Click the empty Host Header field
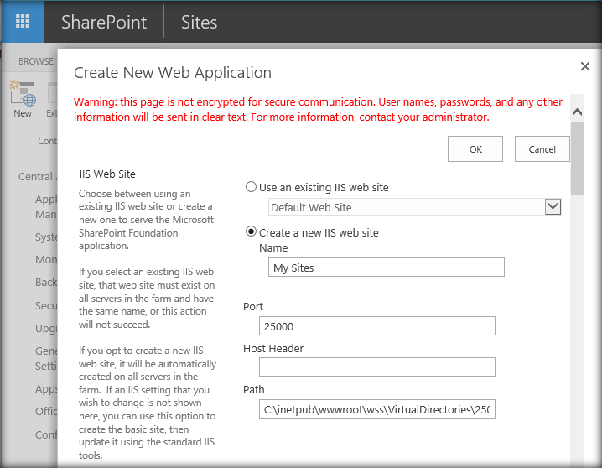Image resolution: width=602 pixels, height=468 pixels. pos(377,367)
